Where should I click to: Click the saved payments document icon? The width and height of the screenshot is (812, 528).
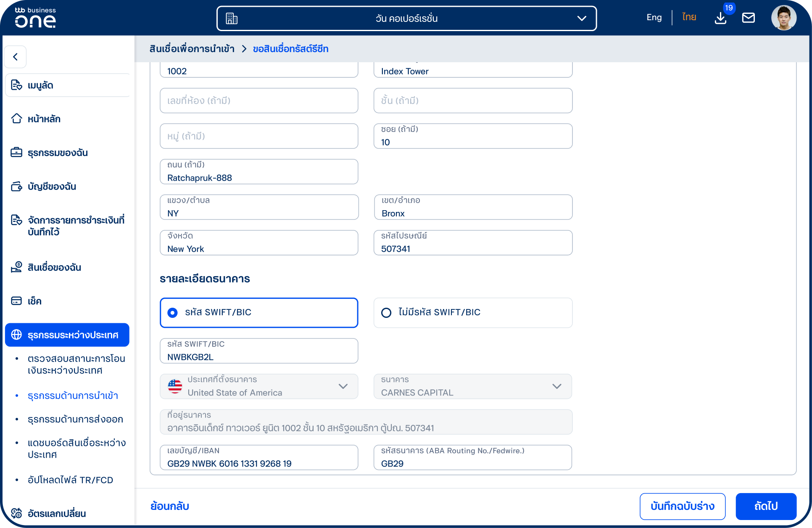click(x=16, y=220)
